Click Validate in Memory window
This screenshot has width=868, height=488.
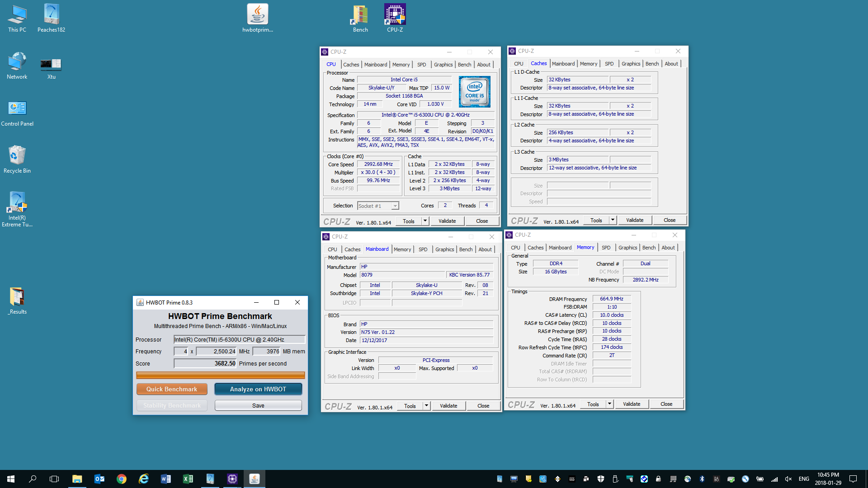point(632,404)
